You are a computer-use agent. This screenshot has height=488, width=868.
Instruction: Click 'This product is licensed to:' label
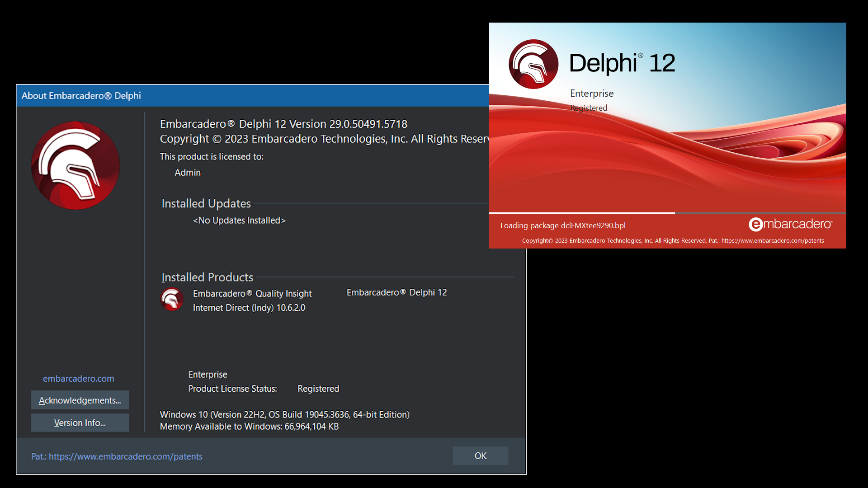point(212,156)
